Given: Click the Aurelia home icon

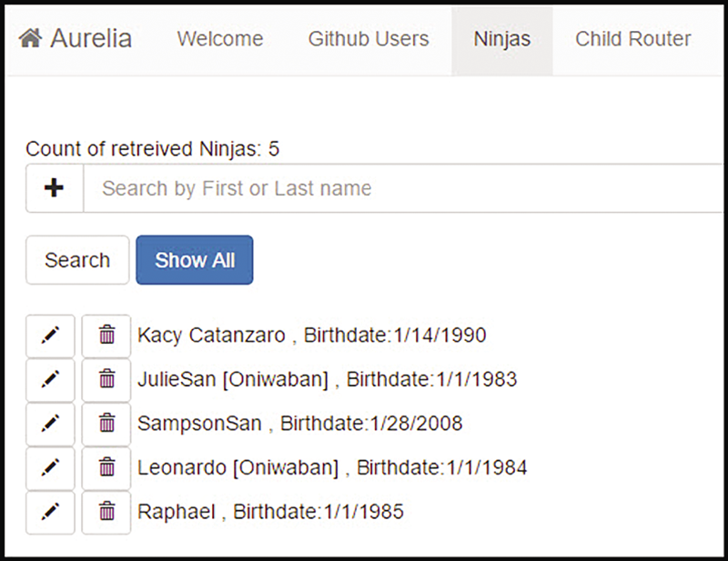Looking at the screenshot, I should coord(31,38).
